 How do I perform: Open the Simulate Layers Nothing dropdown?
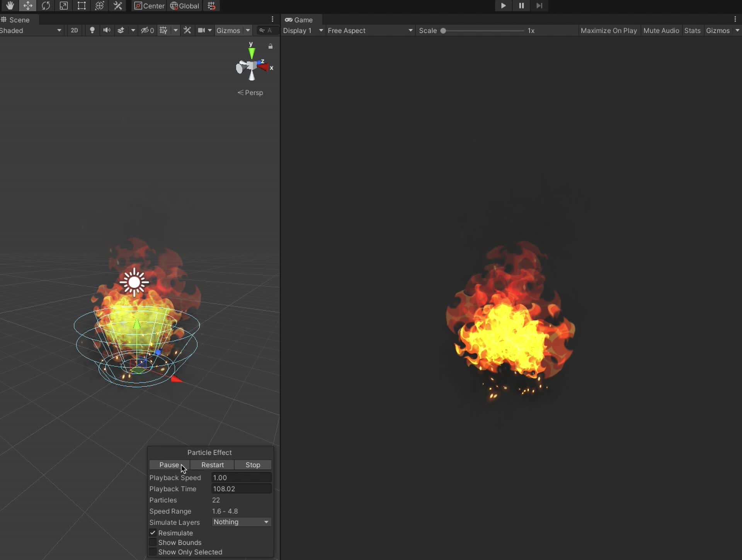click(241, 522)
